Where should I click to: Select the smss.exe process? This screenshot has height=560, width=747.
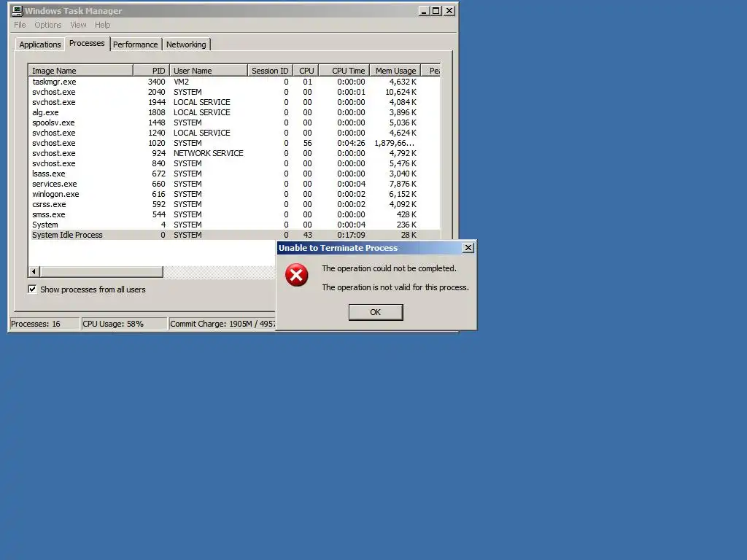tap(234, 215)
